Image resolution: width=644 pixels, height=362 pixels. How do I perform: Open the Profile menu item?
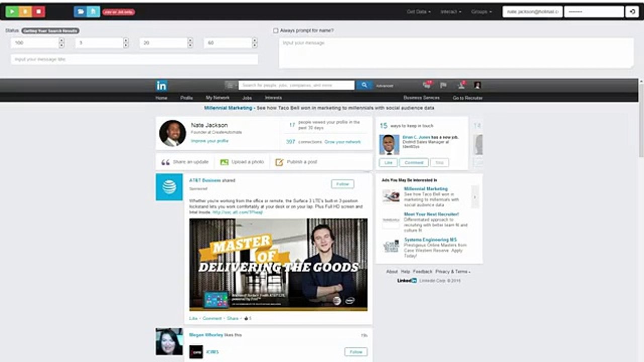[x=187, y=98]
